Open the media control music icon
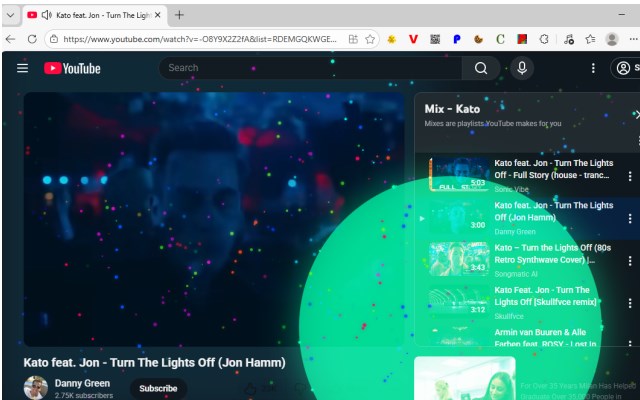Image resolution: width=640 pixels, height=400 pixels. coord(569,39)
